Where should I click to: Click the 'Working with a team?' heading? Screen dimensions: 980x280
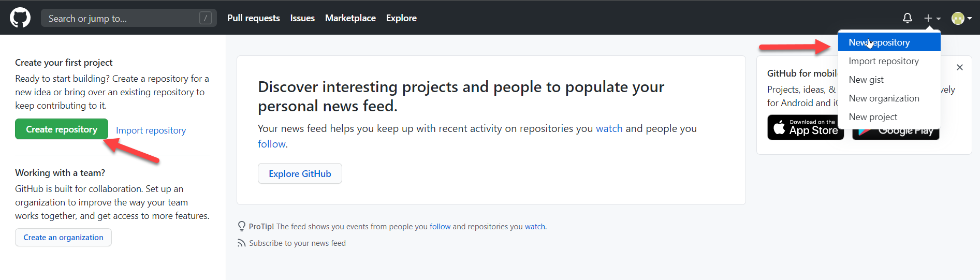[60, 173]
